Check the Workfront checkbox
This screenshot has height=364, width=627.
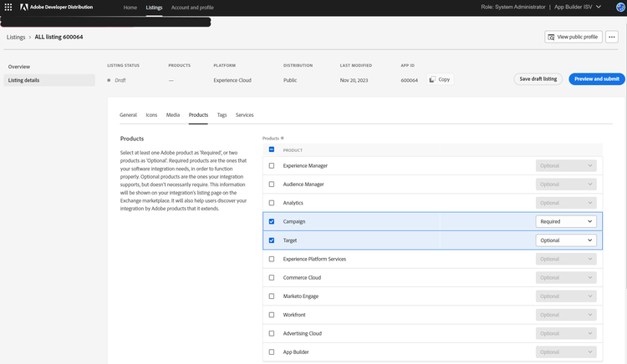pos(272,315)
